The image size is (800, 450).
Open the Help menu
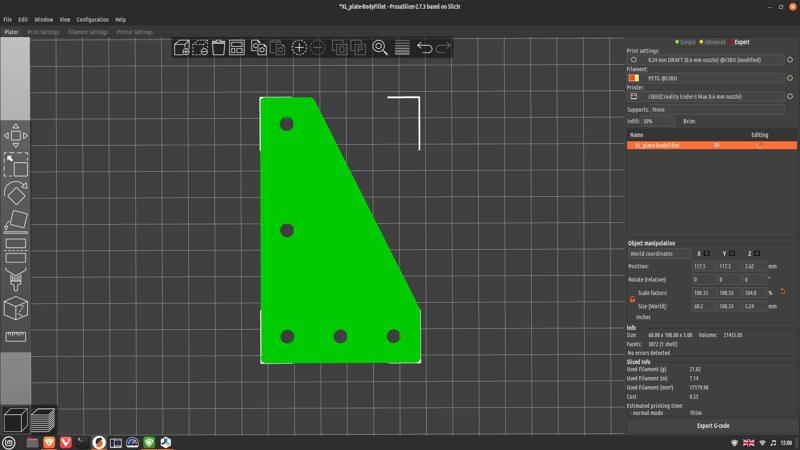click(120, 19)
